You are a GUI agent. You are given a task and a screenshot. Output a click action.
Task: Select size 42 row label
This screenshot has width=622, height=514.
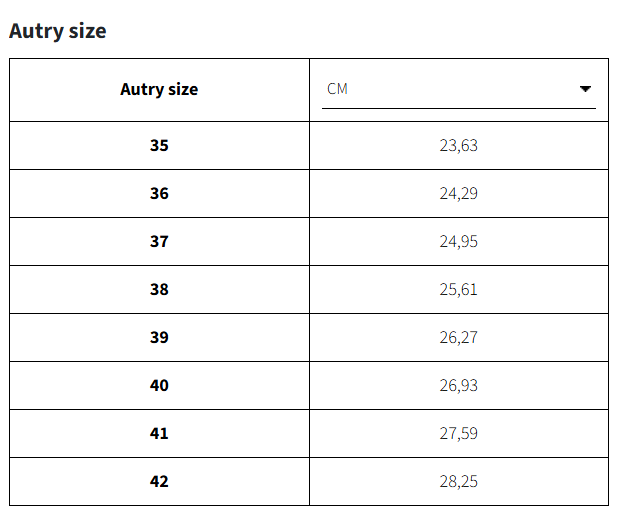click(x=159, y=481)
